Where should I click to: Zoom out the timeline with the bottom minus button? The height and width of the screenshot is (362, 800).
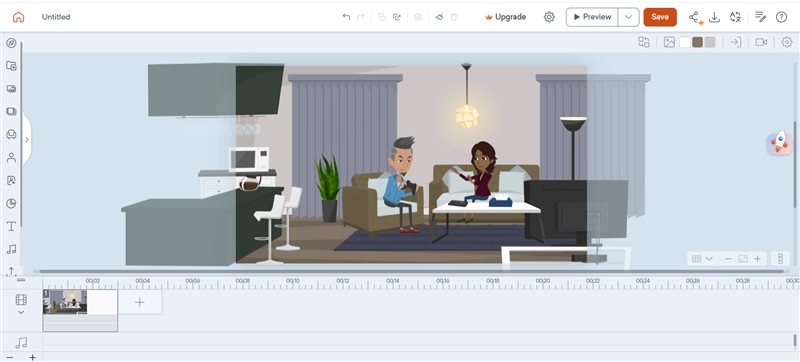click(9, 357)
